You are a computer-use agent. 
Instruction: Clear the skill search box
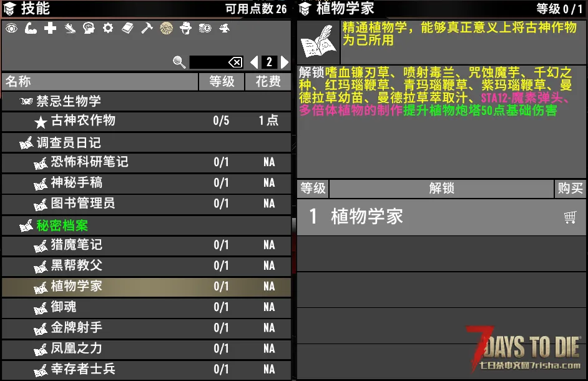tap(235, 62)
